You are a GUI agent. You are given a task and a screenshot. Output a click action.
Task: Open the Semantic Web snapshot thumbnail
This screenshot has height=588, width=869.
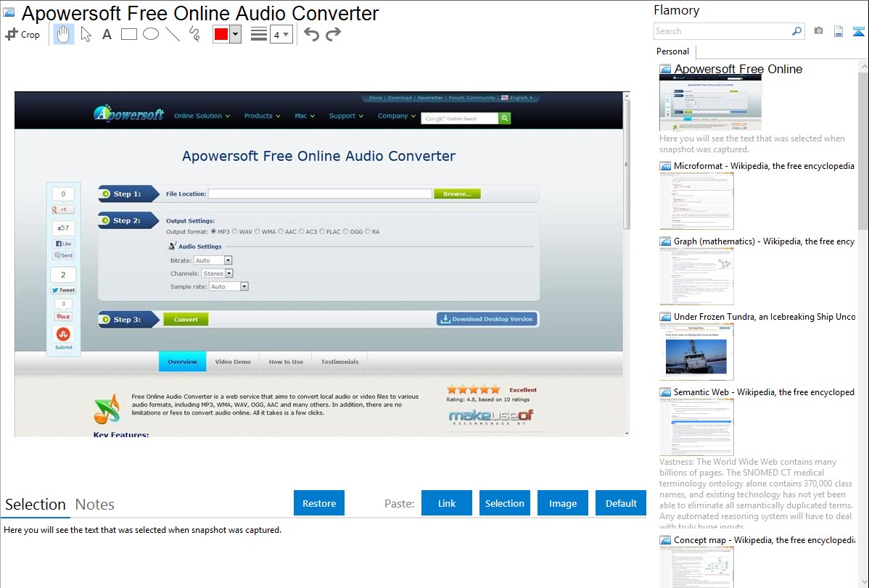[x=696, y=426]
